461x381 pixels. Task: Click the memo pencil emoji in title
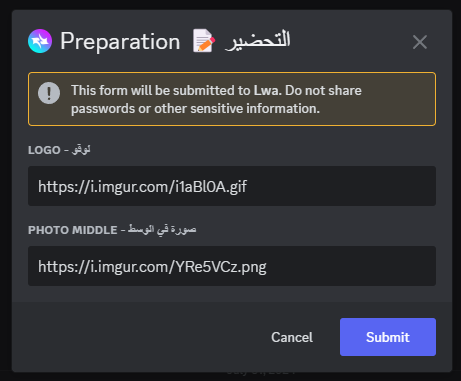click(204, 41)
